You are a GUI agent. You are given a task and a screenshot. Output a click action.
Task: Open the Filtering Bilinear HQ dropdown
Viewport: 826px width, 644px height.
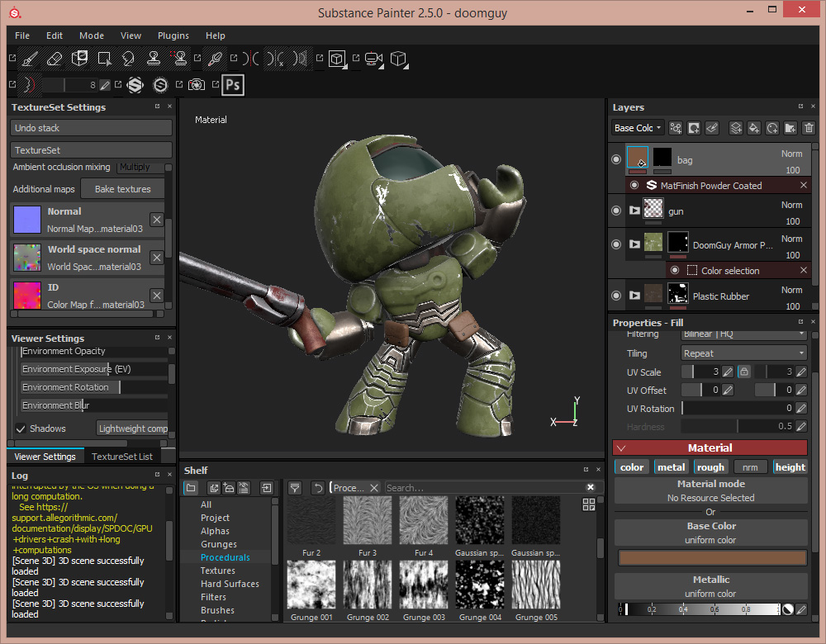click(x=744, y=334)
